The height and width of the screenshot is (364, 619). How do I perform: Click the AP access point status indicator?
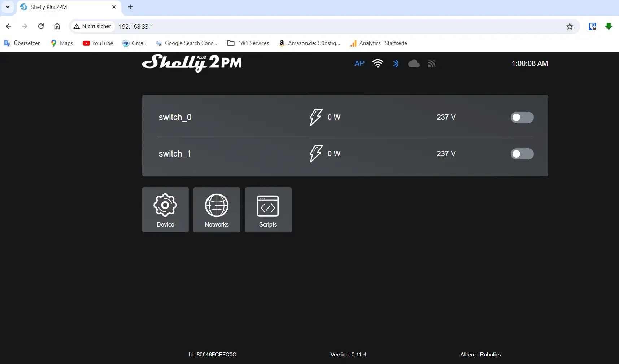[359, 63]
